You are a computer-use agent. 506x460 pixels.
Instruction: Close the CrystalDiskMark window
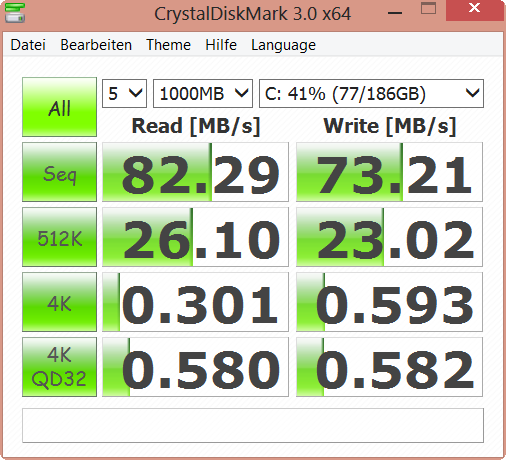[474, 10]
